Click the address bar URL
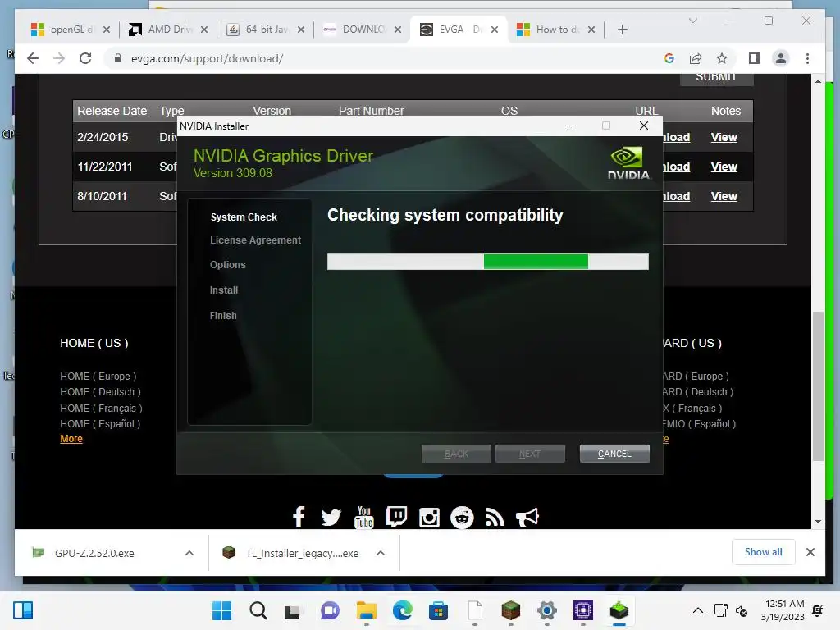The image size is (840, 630). click(x=207, y=58)
